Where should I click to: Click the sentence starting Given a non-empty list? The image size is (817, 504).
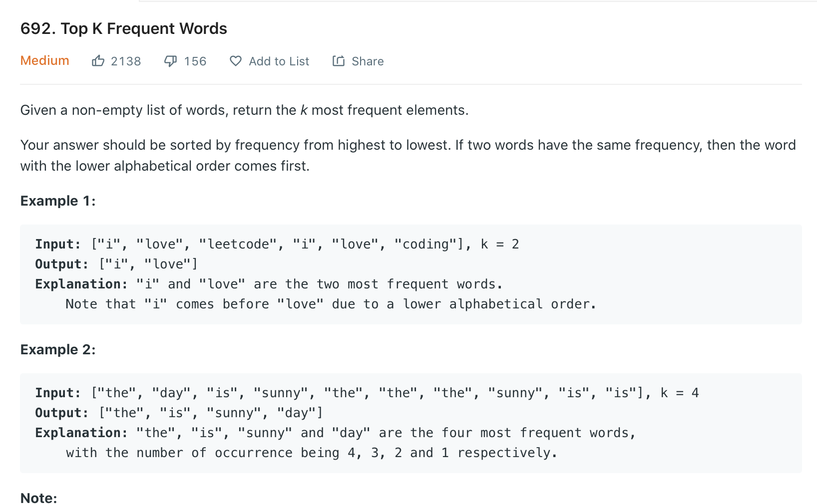[x=245, y=110]
